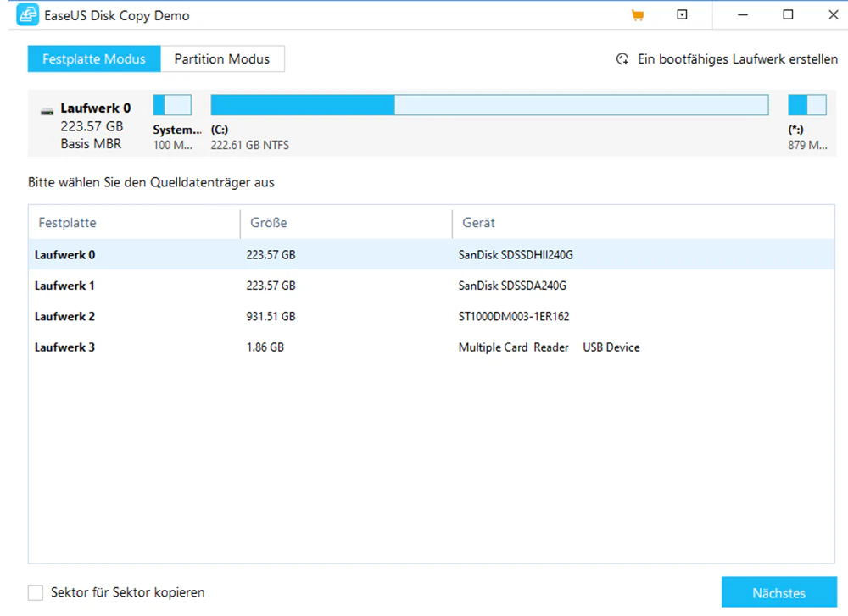The image size is (848, 616).
Task: Switch to the Partition Modus tab
Action: tap(222, 59)
